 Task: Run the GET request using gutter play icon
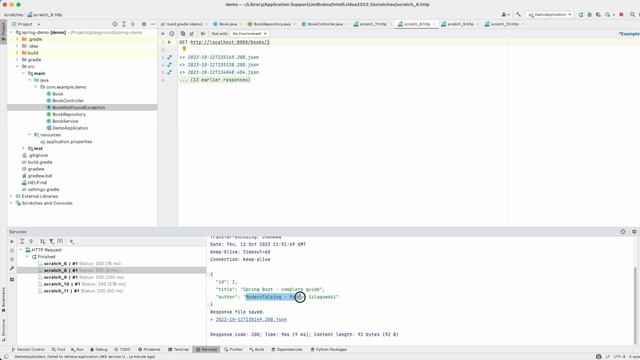(169, 42)
